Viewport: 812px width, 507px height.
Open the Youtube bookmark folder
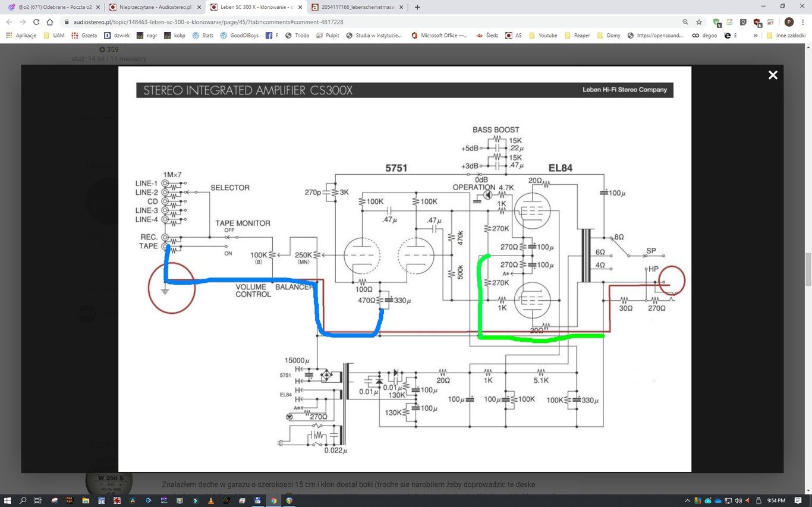[543, 36]
